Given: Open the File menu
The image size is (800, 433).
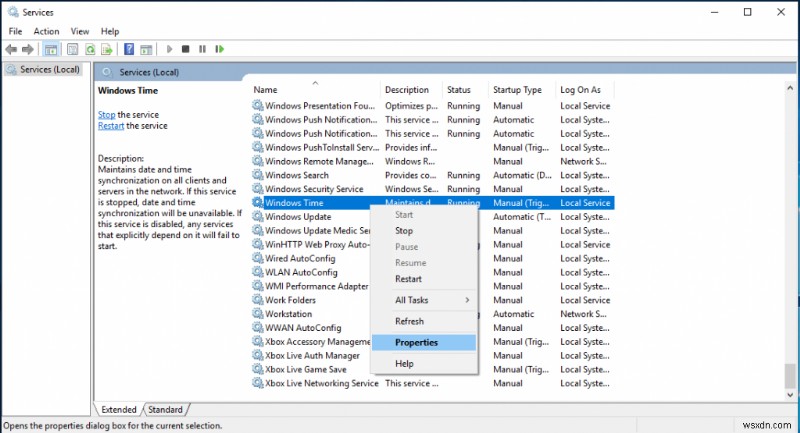Looking at the screenshot, I should point(15,31).
